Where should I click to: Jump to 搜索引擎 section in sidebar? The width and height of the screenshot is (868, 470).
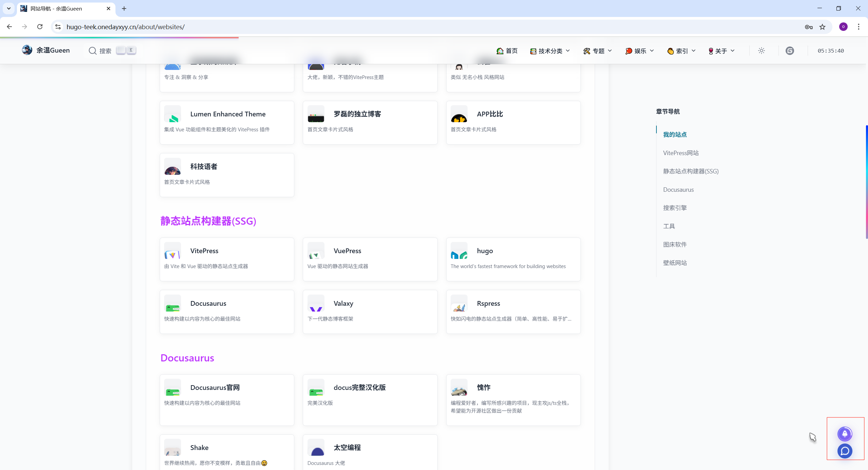675,208
